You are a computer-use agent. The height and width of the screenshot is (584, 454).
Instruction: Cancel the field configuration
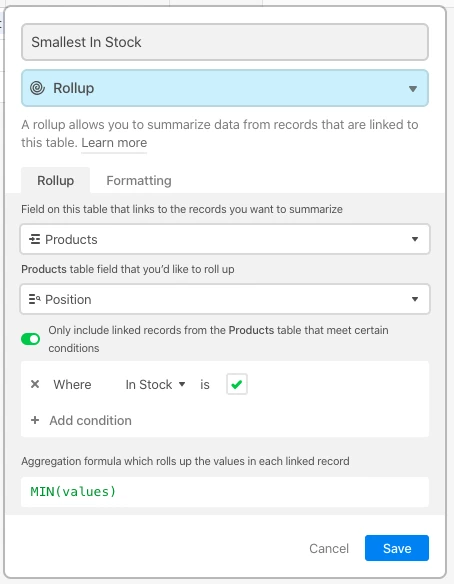329,548
